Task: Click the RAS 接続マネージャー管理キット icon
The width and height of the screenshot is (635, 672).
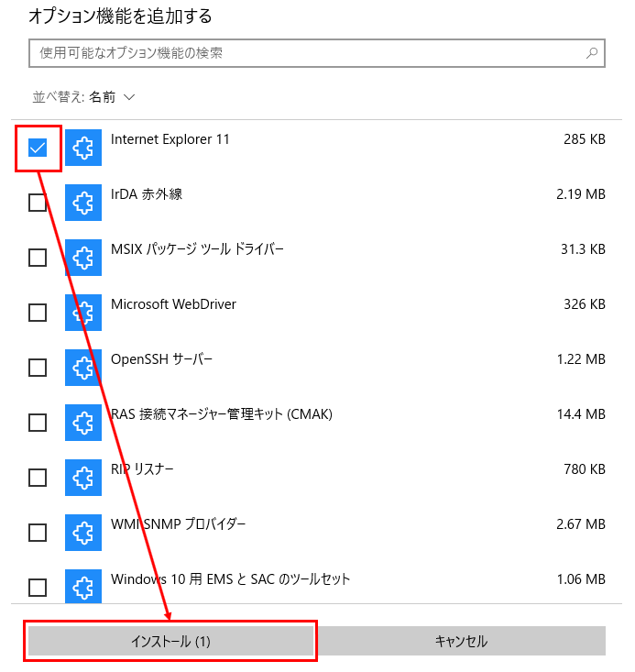Action: (x=83, y=423)
